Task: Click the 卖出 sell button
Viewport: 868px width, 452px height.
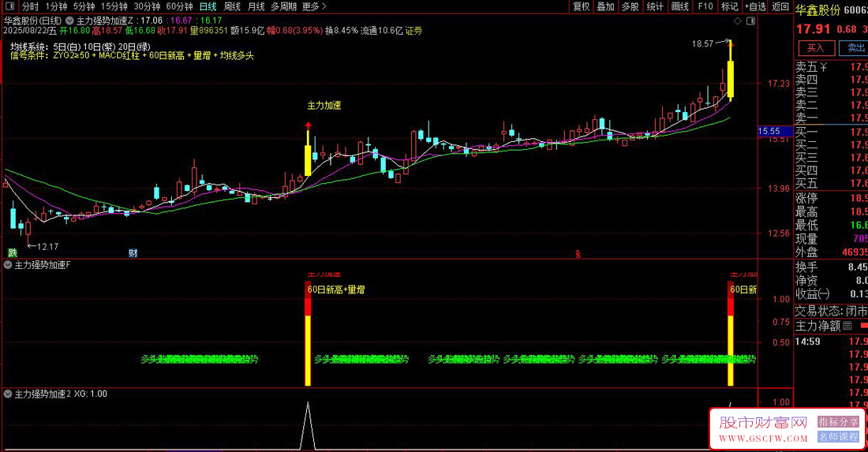Action: click(854, 48)
